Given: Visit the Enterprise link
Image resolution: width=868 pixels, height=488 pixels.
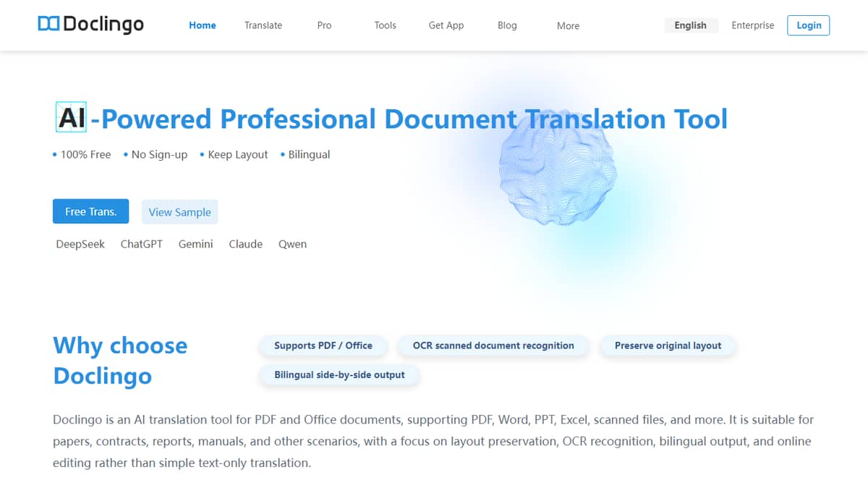Looking at the screenshot, I should tap(752, 25).
